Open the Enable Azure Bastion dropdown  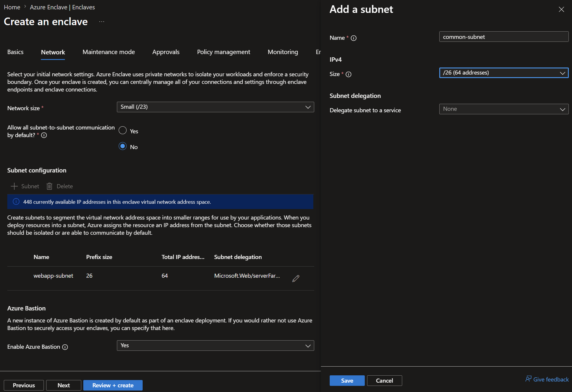(215, 346)
